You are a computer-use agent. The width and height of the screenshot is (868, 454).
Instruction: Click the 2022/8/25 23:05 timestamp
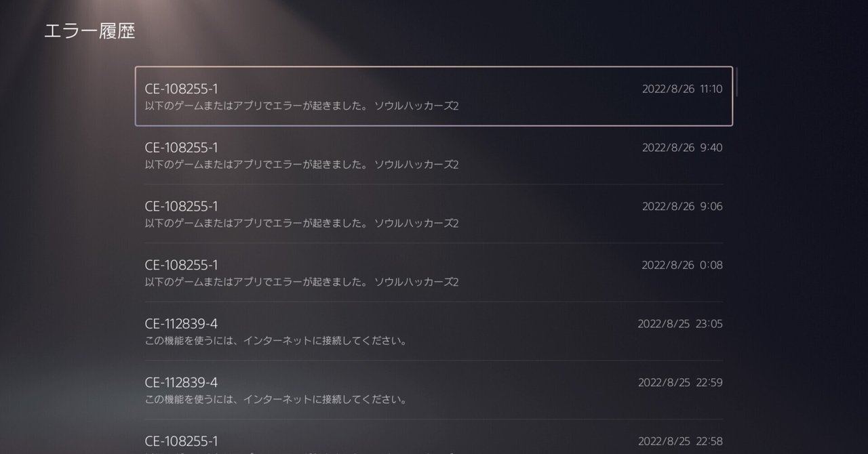point(680,324)
